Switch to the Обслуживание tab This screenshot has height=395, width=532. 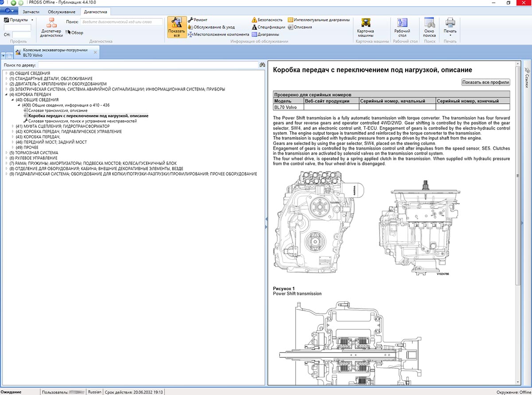[62, 12]
